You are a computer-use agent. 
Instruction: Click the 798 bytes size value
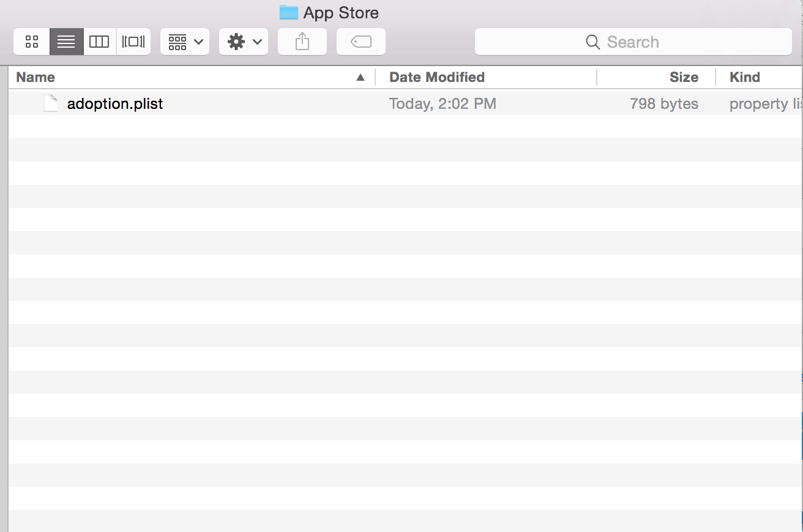[x=664, y=104]
